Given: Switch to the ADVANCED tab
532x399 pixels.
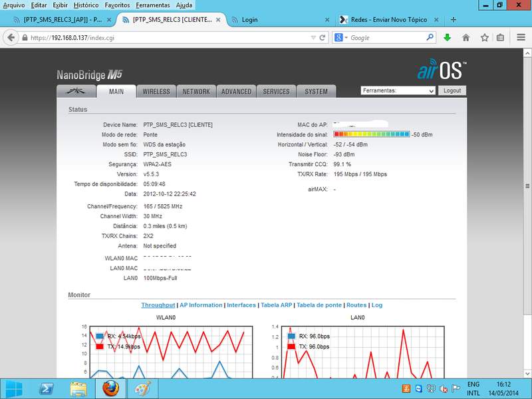Looking at the screenshot, I should point(237,92).
